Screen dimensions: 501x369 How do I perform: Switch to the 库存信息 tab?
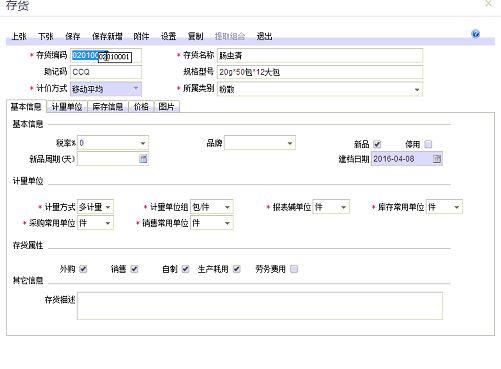pos(108,107)
